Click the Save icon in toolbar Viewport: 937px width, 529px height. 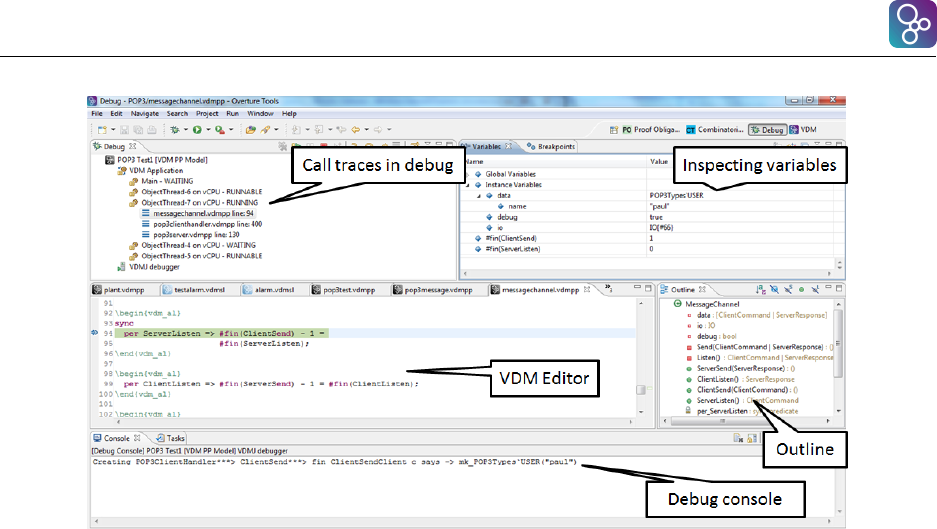pyautogui.click(x=124, y=130)
